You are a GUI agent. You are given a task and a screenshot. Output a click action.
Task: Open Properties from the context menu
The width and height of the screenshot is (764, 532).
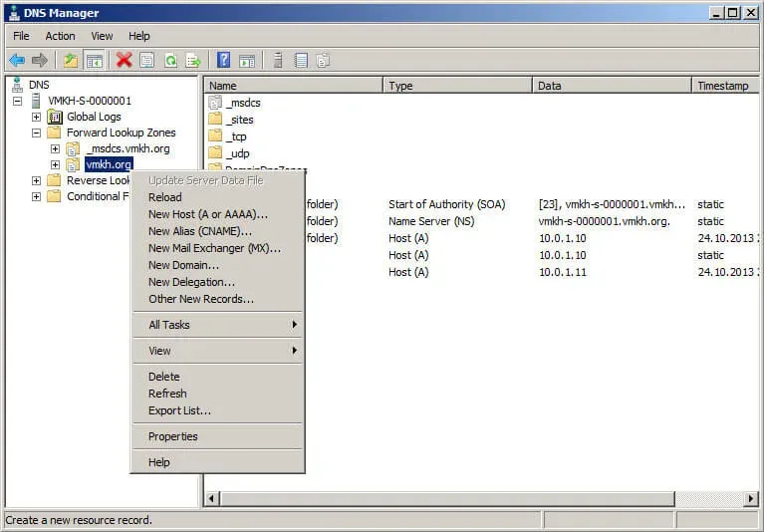(x=218, y=436)
